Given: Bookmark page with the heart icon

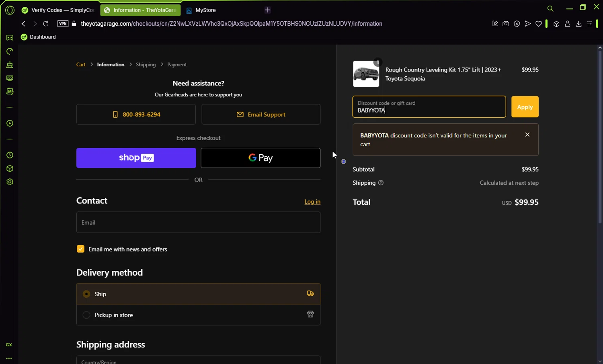Looking at the screenshot, I should click(539, 24).
